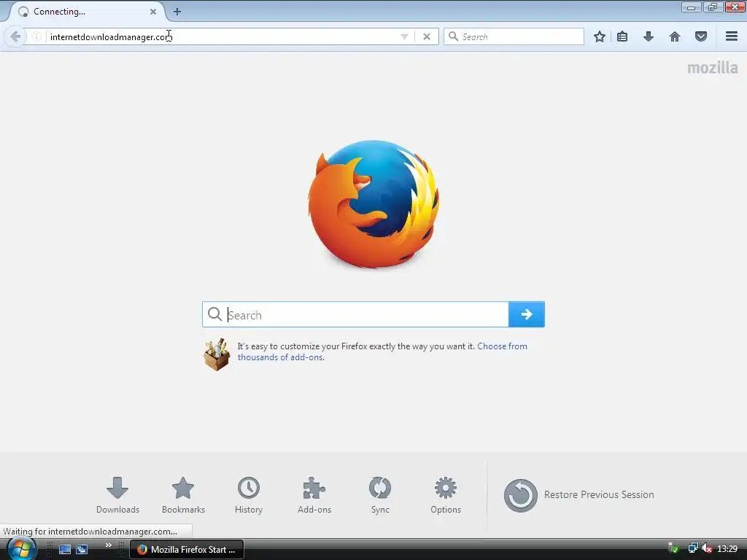Submit search with the blue arrow button
Viewport: 747px width, 560px height.
(527, 314)
